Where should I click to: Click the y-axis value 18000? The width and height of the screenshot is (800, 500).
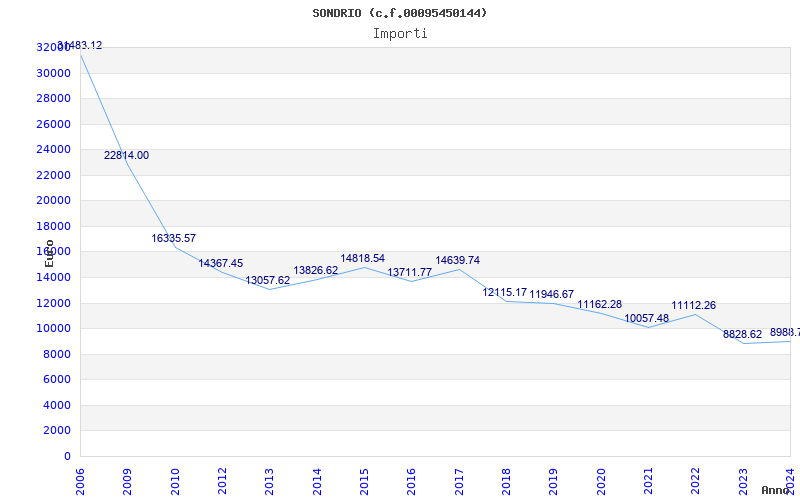[54, 226]
